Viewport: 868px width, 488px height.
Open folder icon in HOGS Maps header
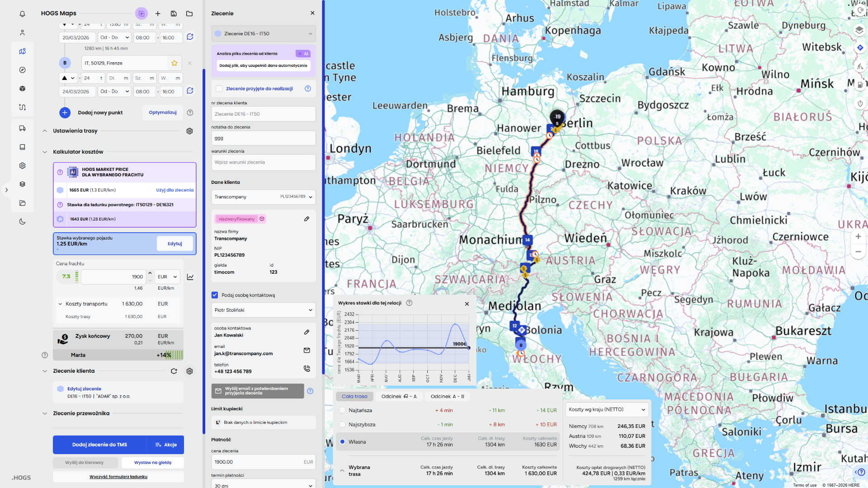point(189,14)
